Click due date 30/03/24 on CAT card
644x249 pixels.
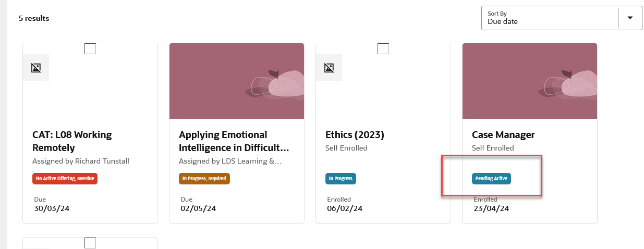(51, 209)
